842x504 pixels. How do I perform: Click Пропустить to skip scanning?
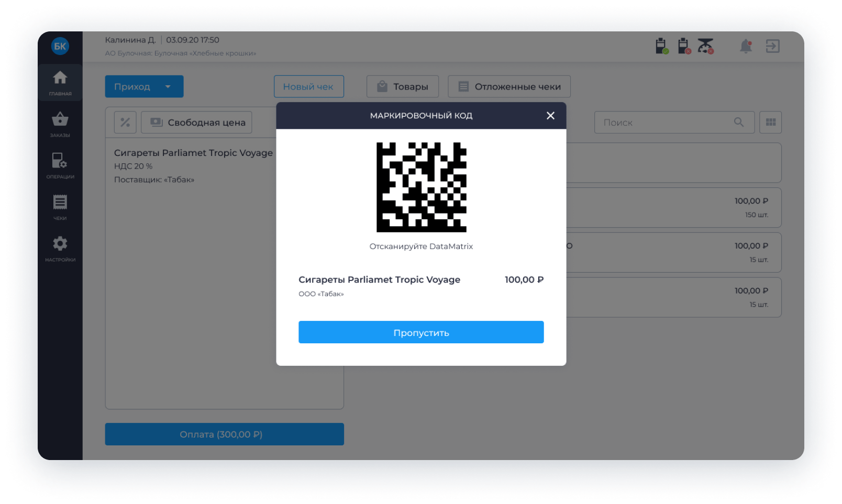pos(421,332)
